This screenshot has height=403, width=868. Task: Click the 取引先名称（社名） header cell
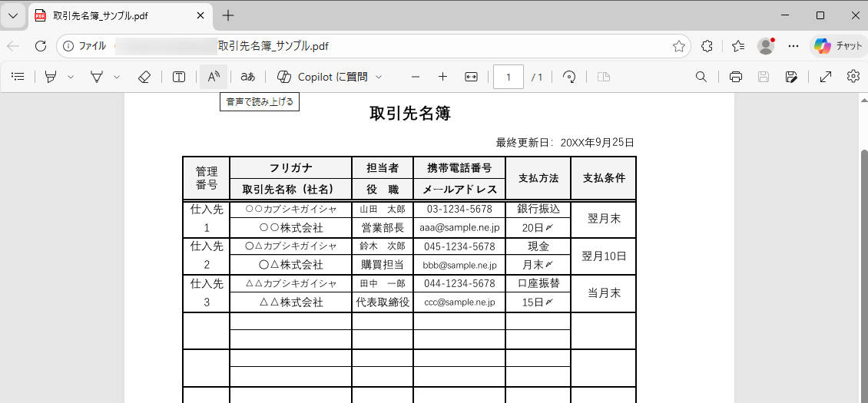click(x=290, y=190)
